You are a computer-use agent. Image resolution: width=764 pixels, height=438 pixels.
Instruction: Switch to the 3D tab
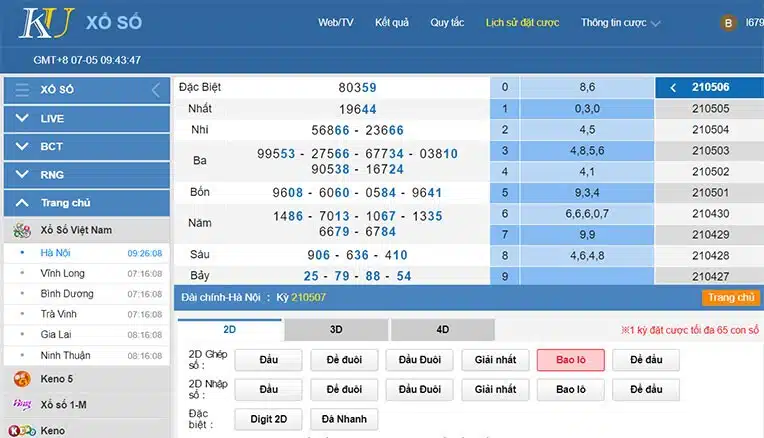(x=336, y=330)
